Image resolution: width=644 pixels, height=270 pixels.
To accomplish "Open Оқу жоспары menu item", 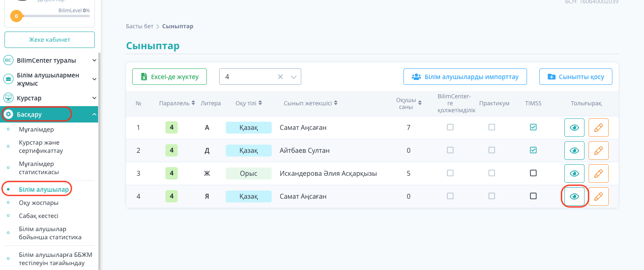I will [39, 203].
